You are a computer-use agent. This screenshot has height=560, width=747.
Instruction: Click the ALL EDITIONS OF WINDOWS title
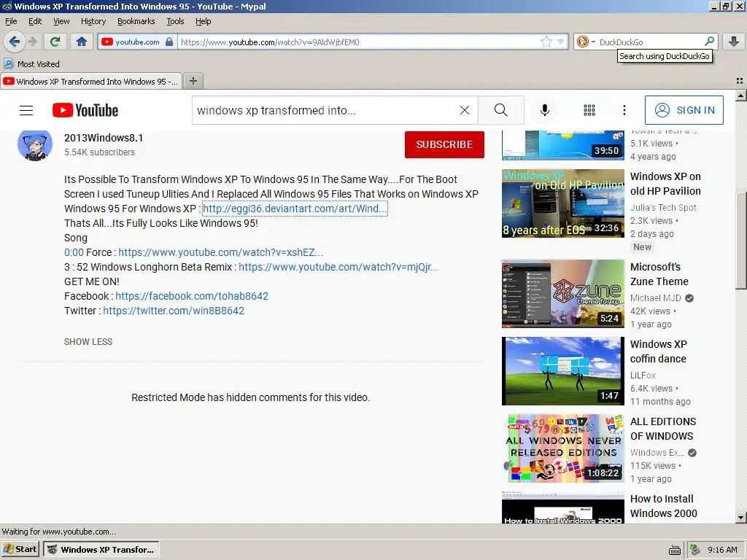[662, 429]
